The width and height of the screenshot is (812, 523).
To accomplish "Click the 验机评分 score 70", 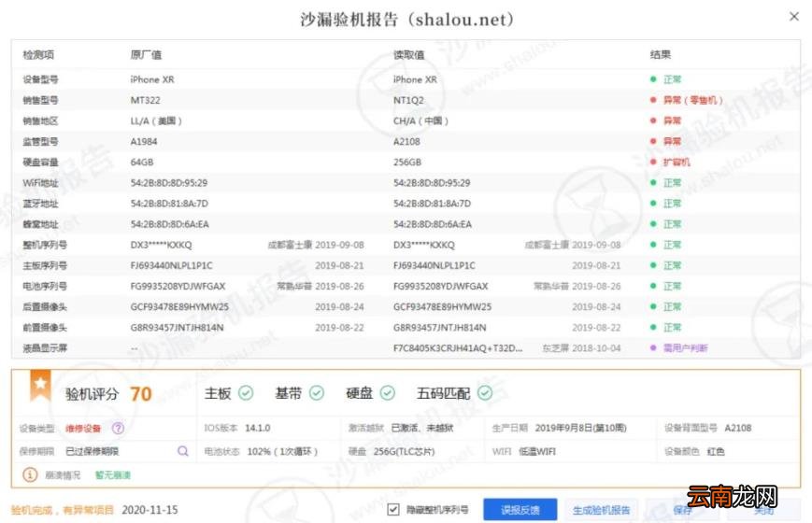I will (141, 394).
